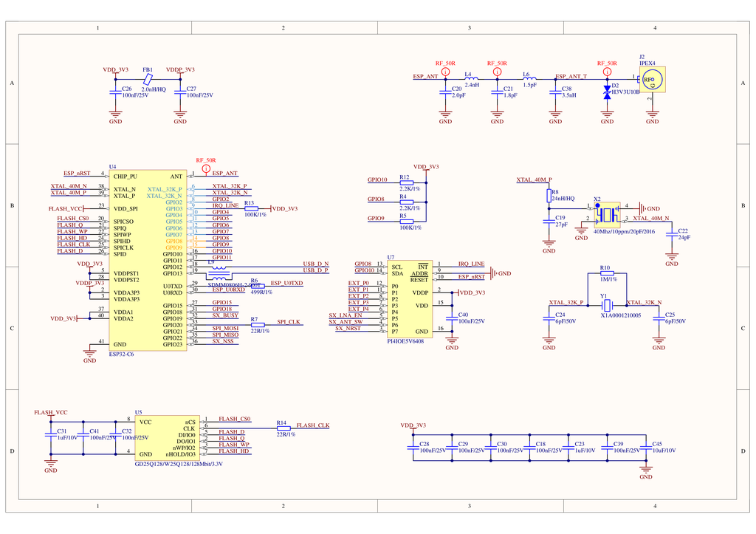The width and height of the screenshot is (756, 534).
Task: Select the D2 TVS diode symbol
Action: (607, 91)
